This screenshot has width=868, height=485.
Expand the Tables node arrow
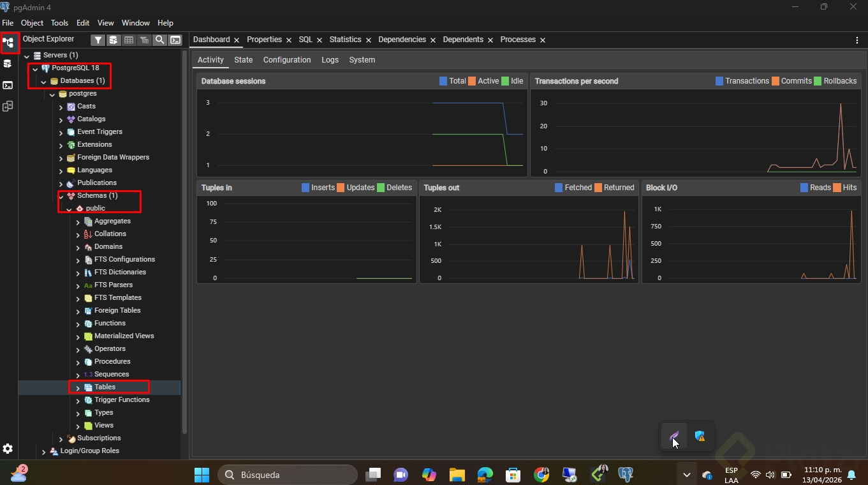[78, 387]
